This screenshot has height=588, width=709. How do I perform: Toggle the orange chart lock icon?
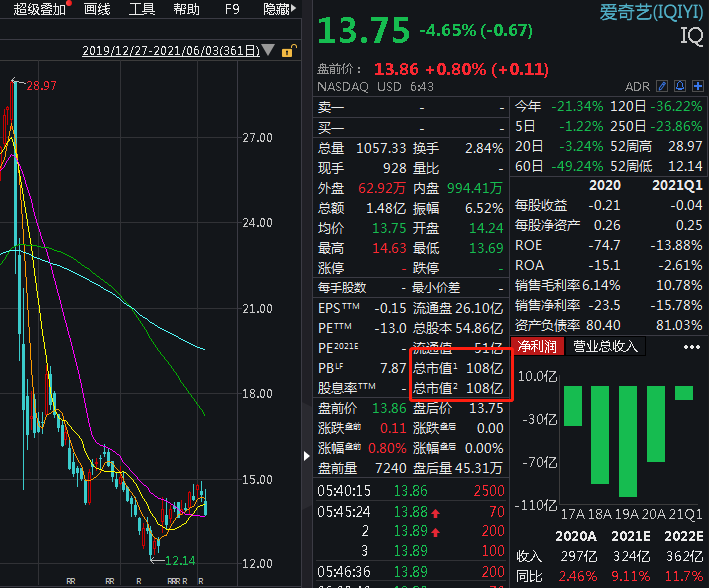coord(289,51)
